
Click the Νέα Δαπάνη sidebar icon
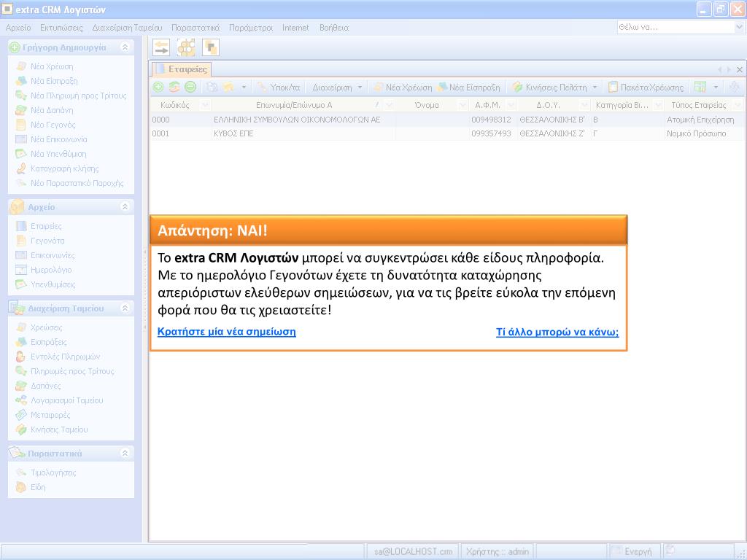[21, 110]
